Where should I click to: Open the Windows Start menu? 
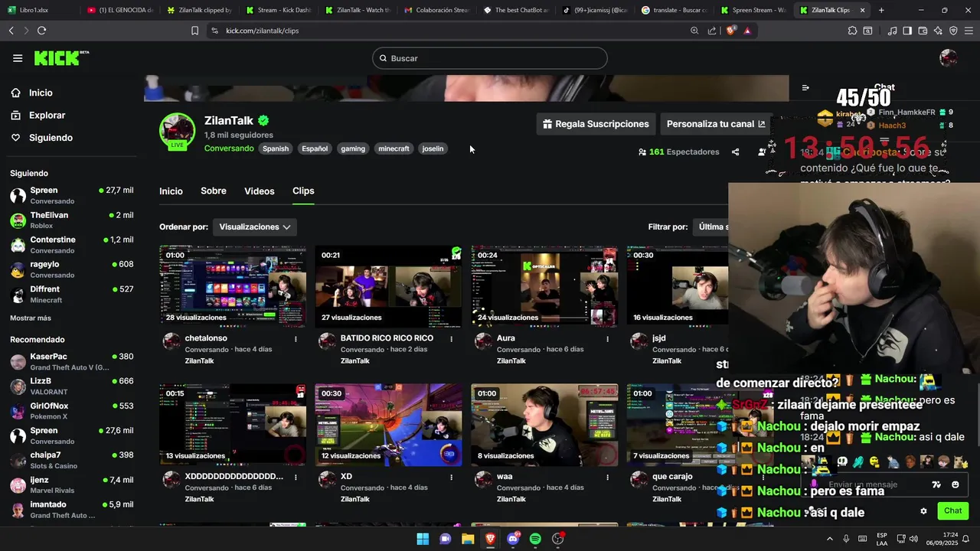pos(423,539)
